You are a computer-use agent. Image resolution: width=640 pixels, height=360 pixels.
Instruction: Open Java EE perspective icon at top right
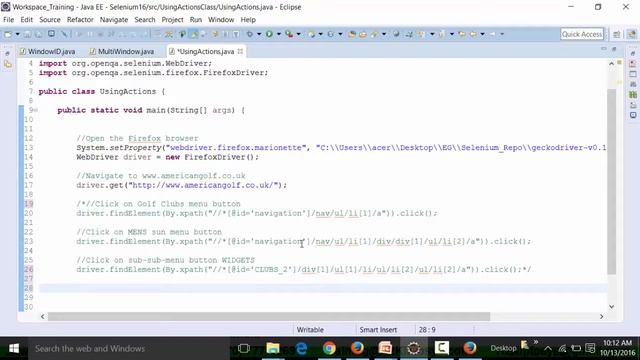pos(632,34)
